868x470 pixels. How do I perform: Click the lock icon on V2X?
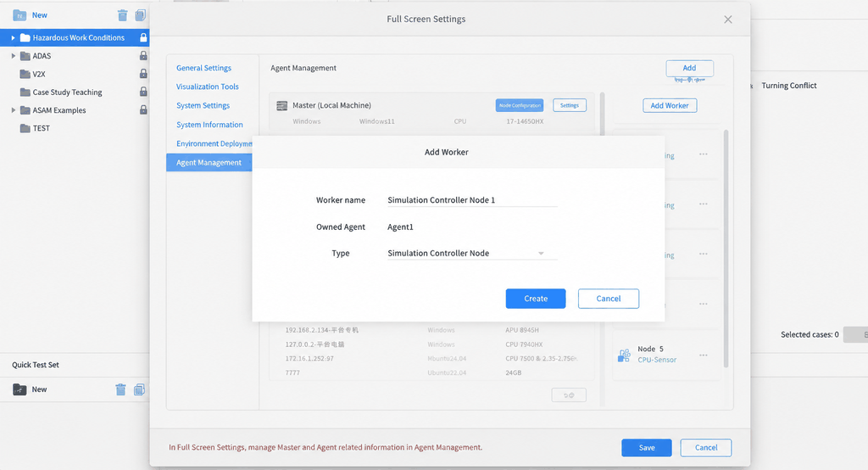[143, 74]
